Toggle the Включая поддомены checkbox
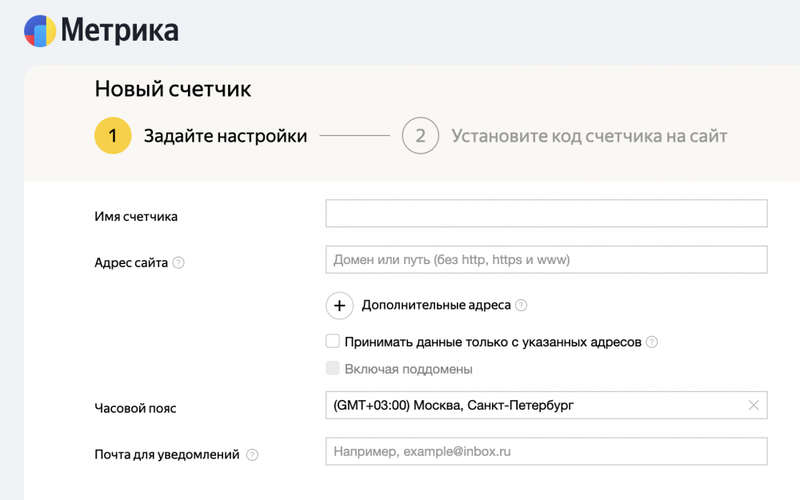Viewport: 800px width, 500px height. (333, 368)
